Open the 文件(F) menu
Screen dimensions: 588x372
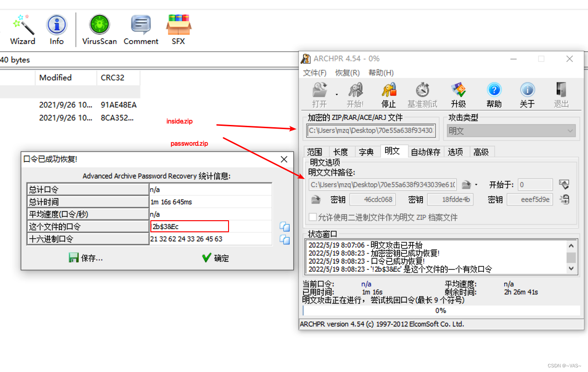tap(315, 73)
